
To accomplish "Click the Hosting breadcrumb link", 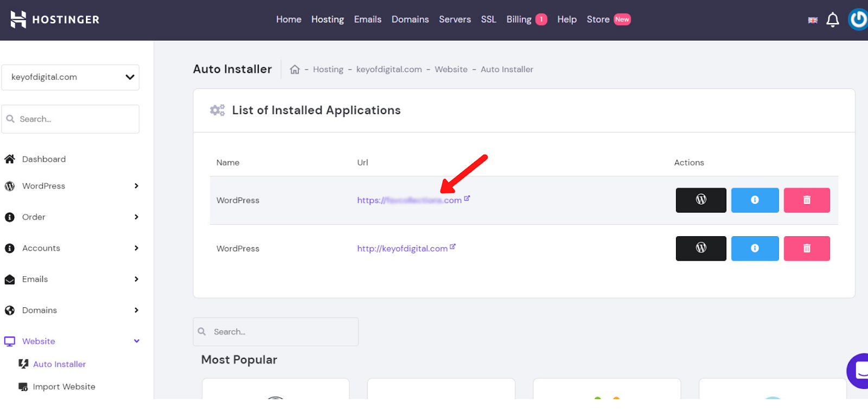I will click(x=328, y=69).
